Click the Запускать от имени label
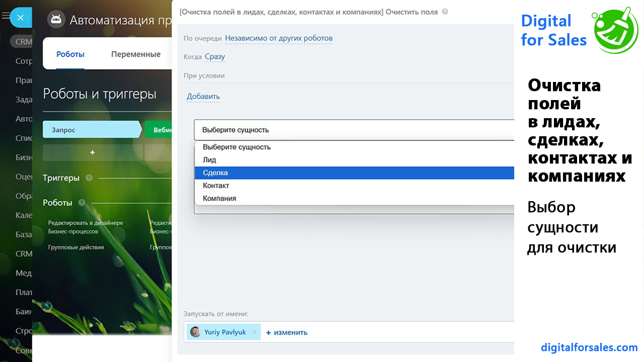644x362 pixels. click(216, 314)
